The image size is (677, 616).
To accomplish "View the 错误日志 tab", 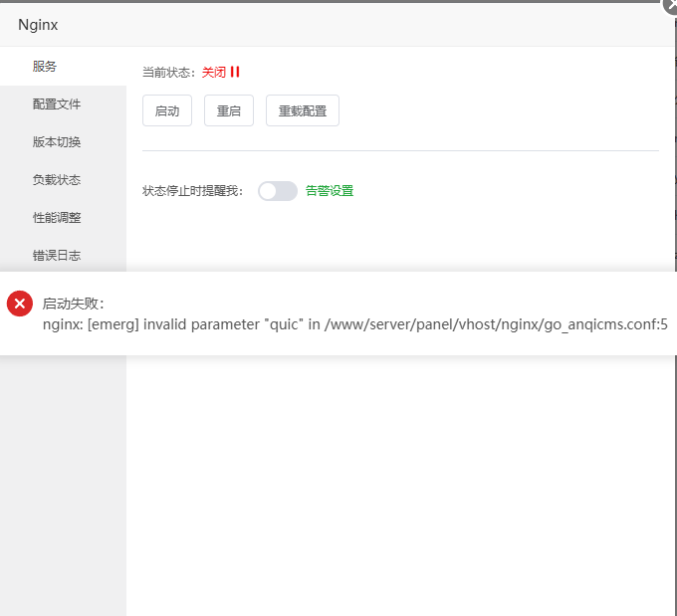I will (63, 255).
